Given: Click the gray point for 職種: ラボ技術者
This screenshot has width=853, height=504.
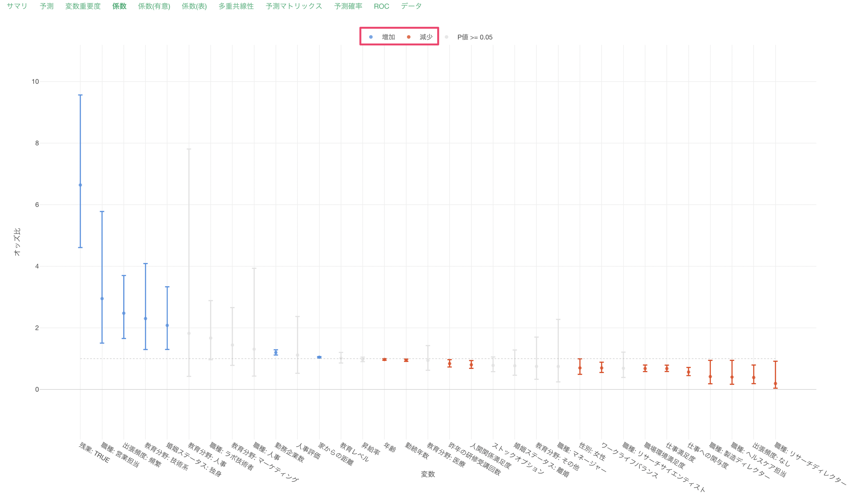Looking at the screenshot, I should [x=211, y=338].
